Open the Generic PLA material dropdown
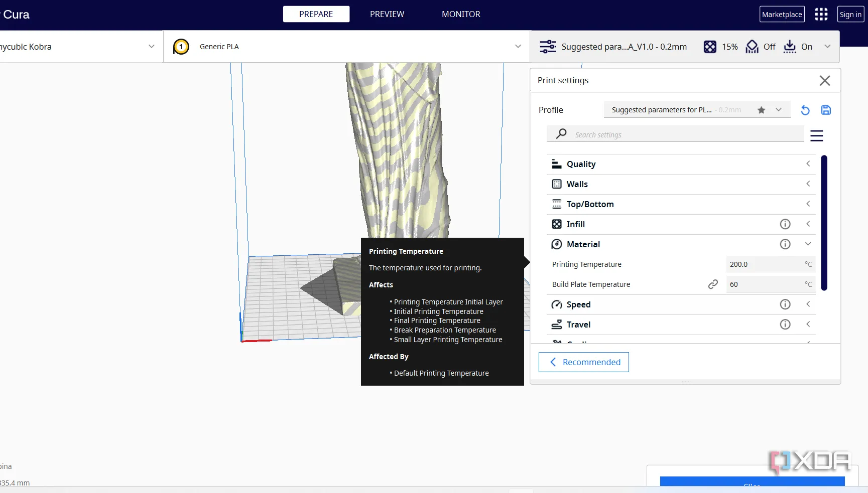868x493 pixels. pos(518,46)
